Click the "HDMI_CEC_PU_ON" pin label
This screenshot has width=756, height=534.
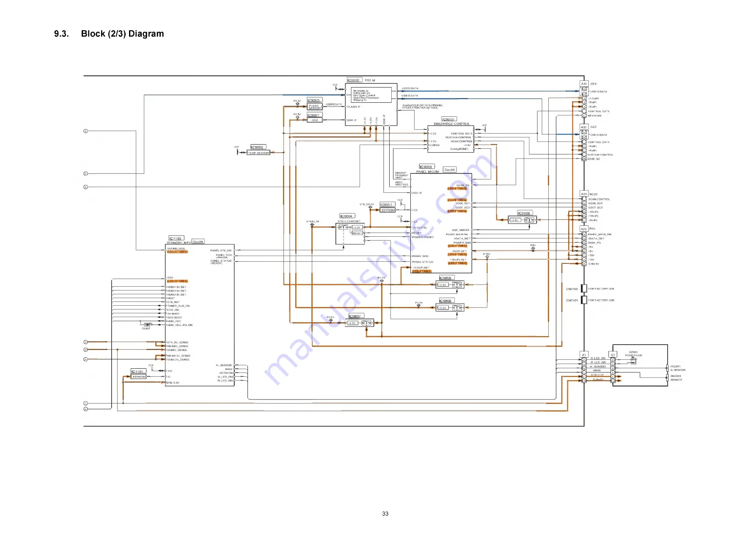tap(179, 325)
